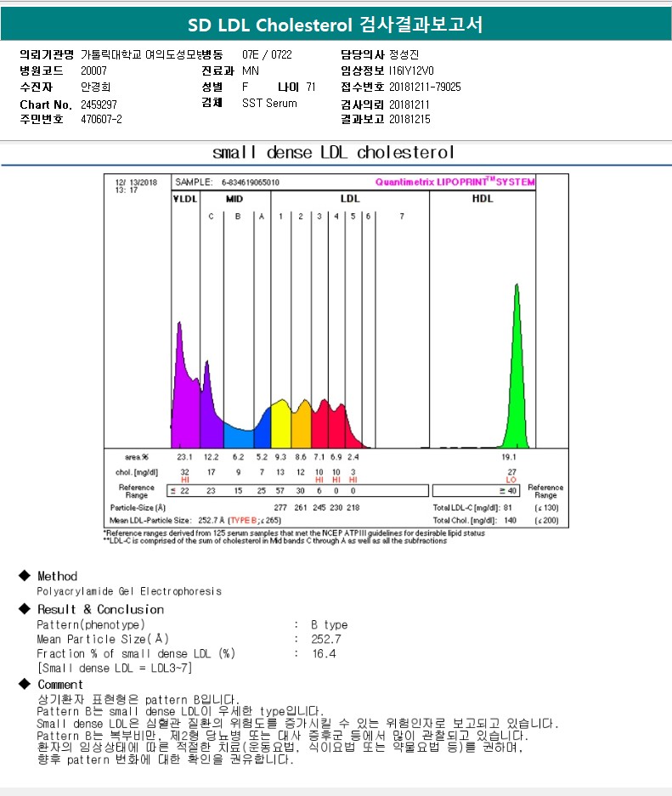
Task: Click the comment line '상기환자 표현형은 pattern B입니다.'
Action: coord(138,699)
